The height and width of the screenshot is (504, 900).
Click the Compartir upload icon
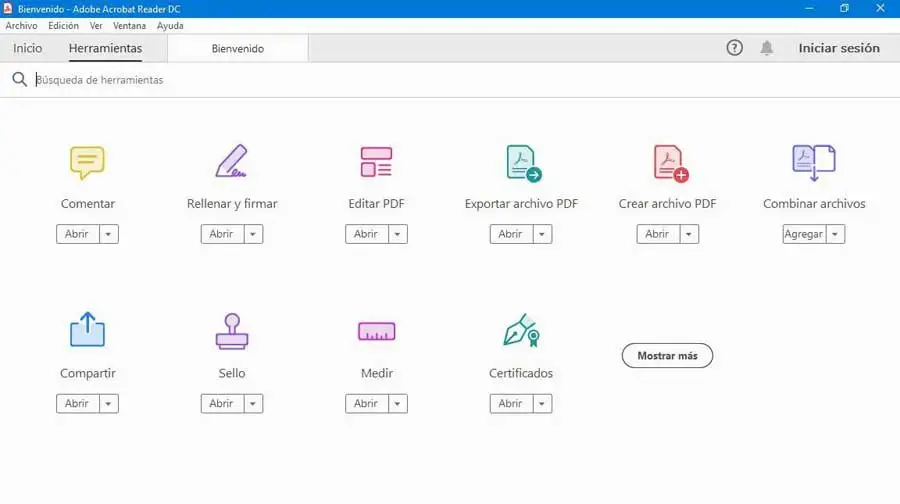[x=87, y=329]
